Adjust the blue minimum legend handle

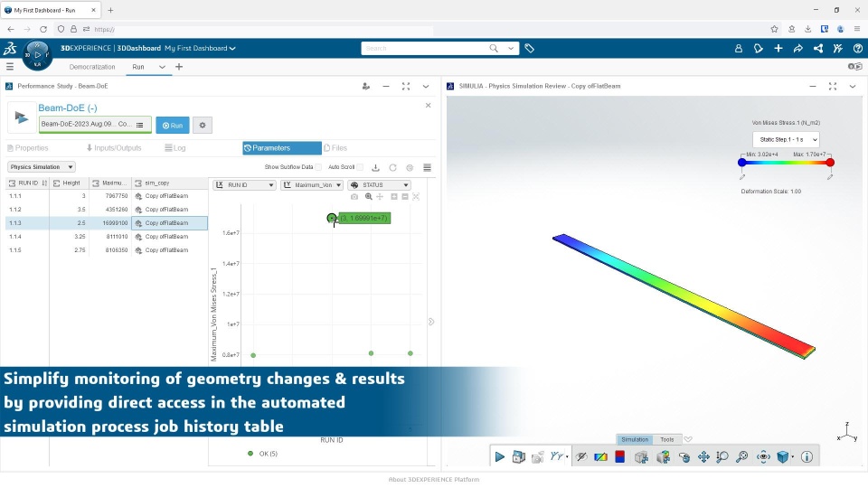click(741, 163)
